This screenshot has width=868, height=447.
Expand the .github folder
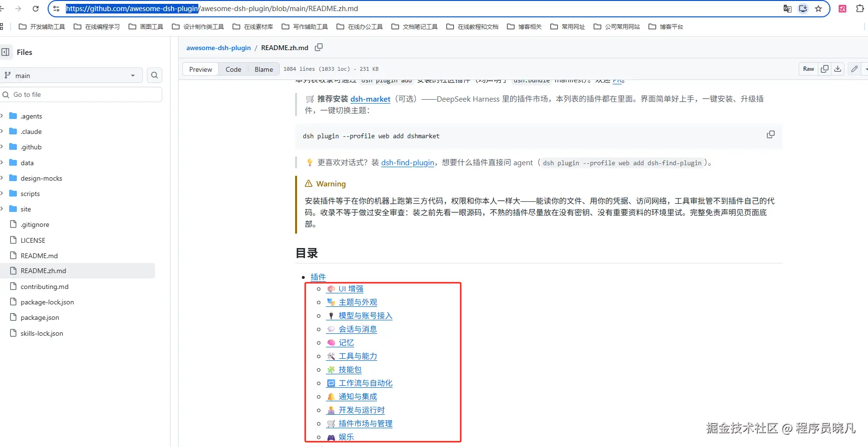[x=2, y=146]
